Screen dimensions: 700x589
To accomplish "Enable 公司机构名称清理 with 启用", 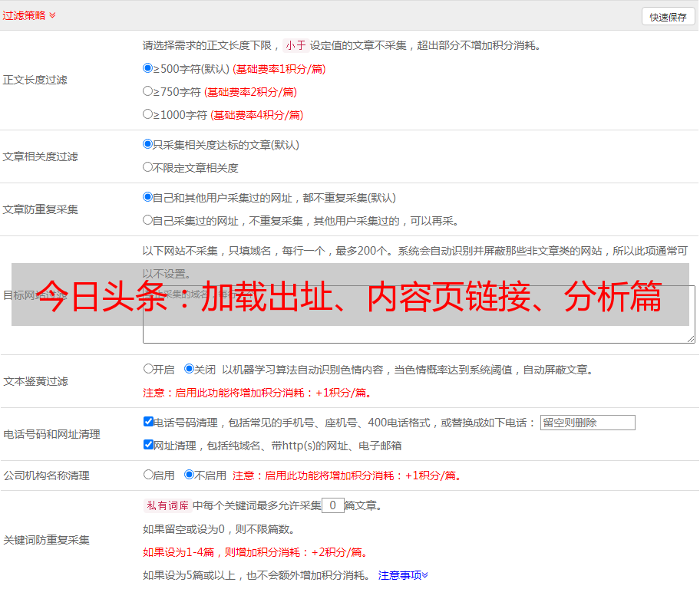I will click(x=148, y=475).
